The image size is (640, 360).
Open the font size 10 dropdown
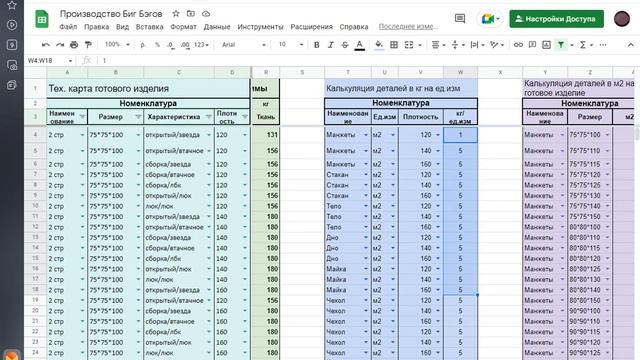click(x=291, y=44)
